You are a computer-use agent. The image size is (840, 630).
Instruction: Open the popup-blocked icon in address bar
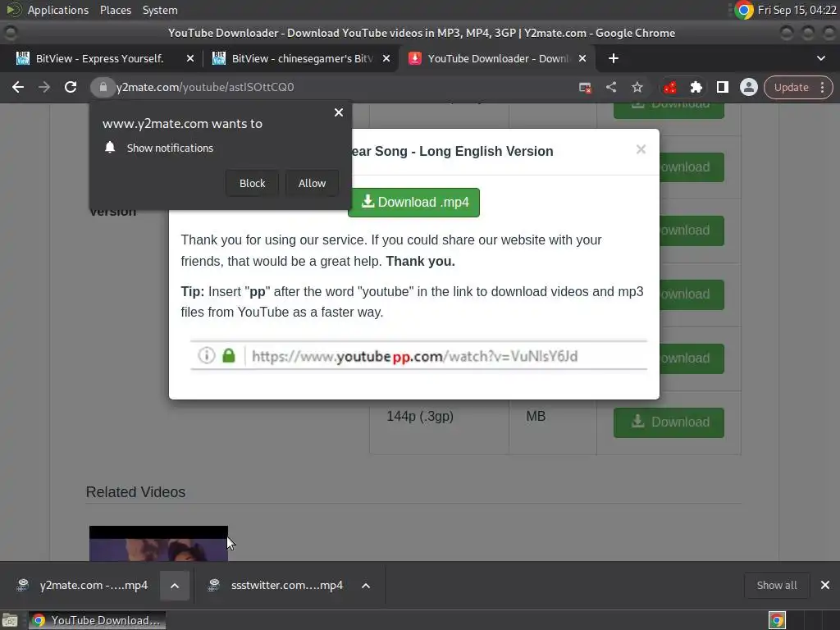pyautogui.click(x=585, y=87)
